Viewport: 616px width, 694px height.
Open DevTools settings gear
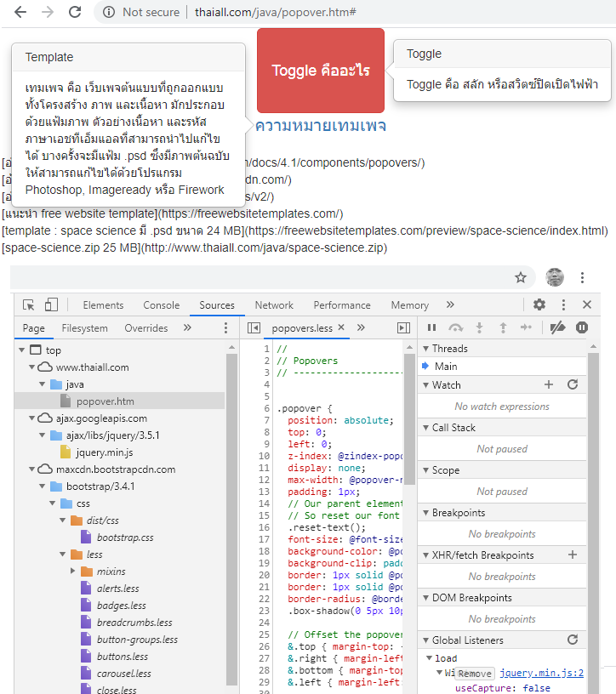tap(539, 305)
